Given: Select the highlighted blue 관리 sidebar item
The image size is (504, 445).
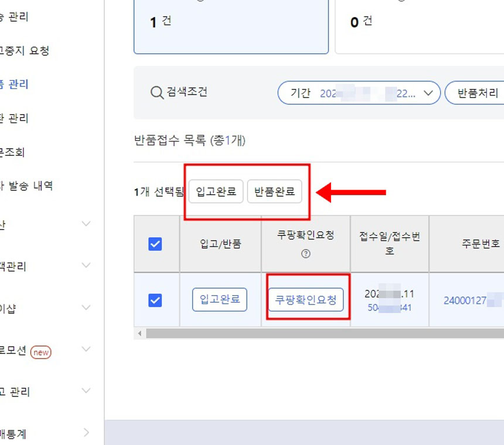Looking at the screenshot, I should point(14,84).
